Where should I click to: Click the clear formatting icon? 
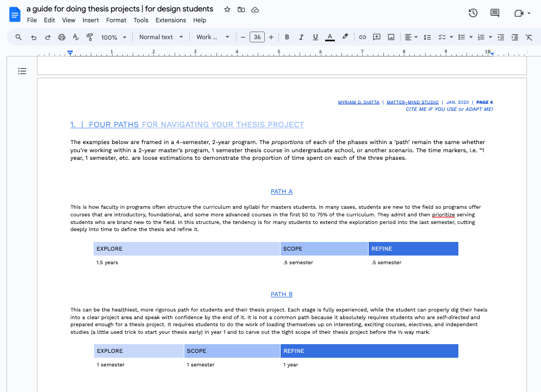528,37
